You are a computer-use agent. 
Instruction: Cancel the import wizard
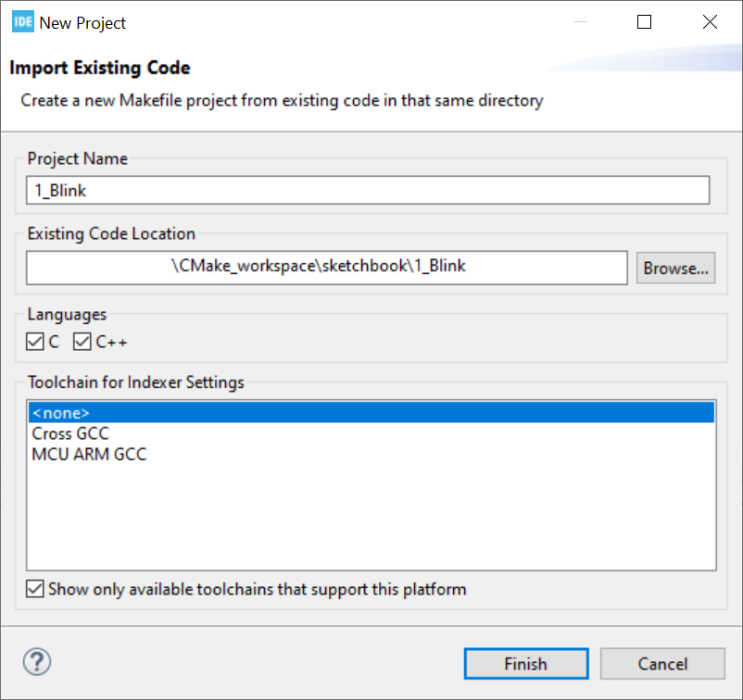662,663
